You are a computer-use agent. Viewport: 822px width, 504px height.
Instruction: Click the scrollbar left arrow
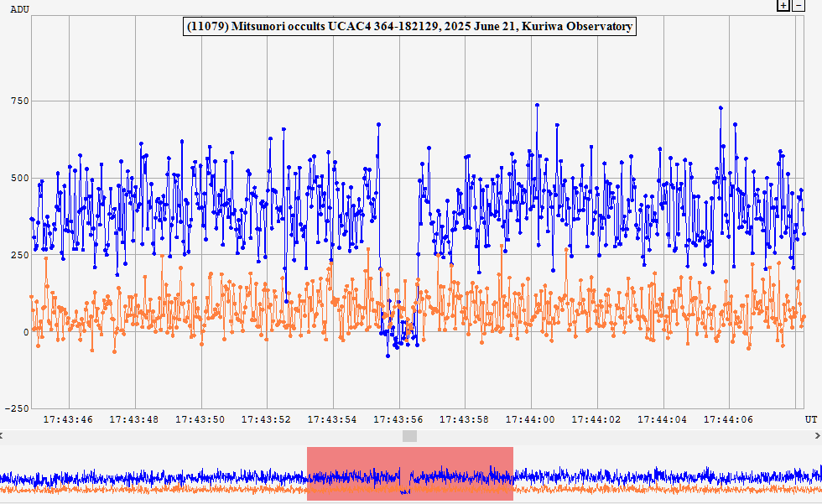tap(3, 436)
